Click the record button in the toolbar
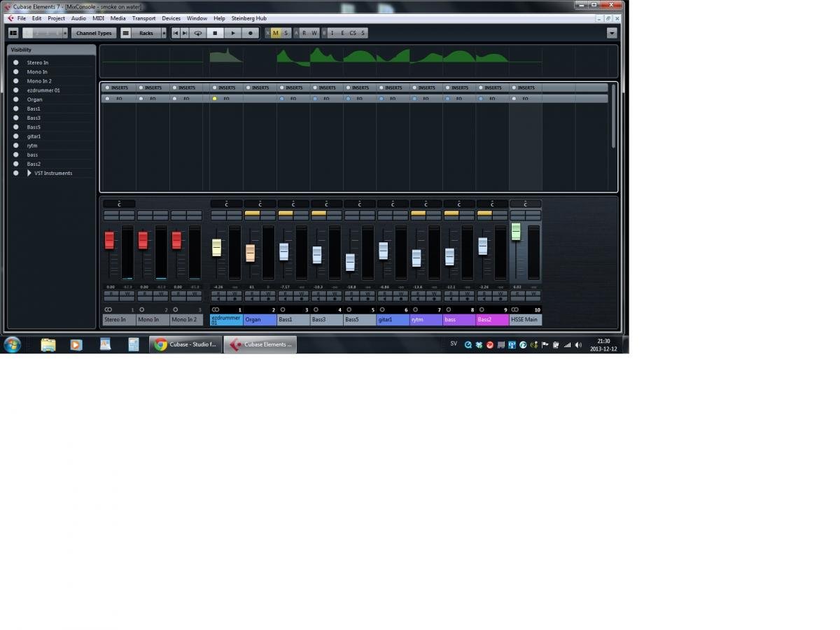This screenshot has height=630, width=840. tap(251, 33)
